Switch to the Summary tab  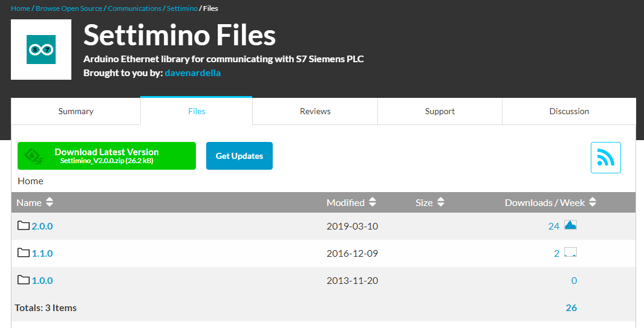(76, 111)
